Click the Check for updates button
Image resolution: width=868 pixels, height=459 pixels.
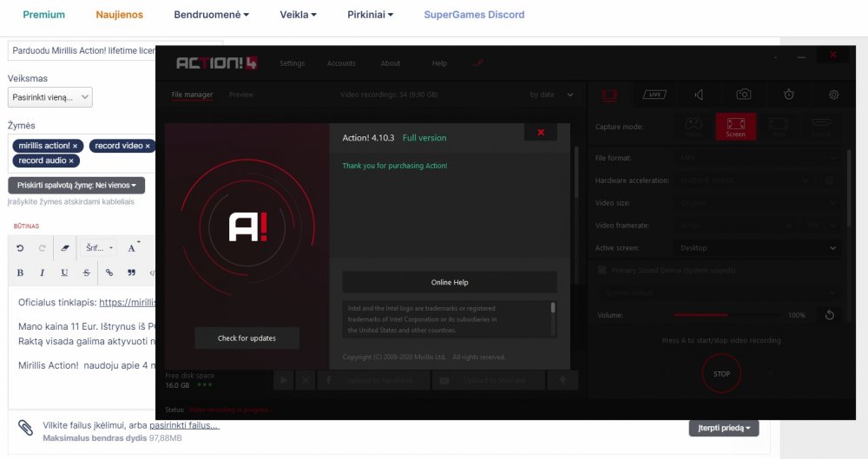pos(247,338)
